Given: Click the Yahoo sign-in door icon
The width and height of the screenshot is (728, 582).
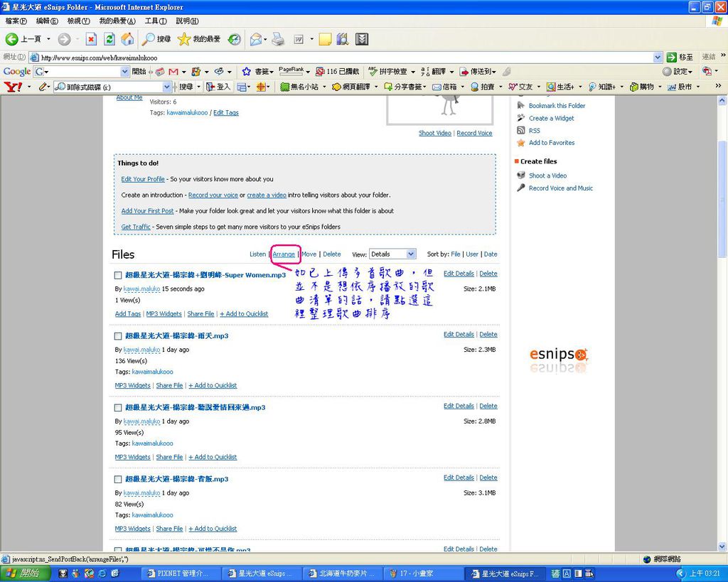Looking at the screenshot, I should click(210, 87).
